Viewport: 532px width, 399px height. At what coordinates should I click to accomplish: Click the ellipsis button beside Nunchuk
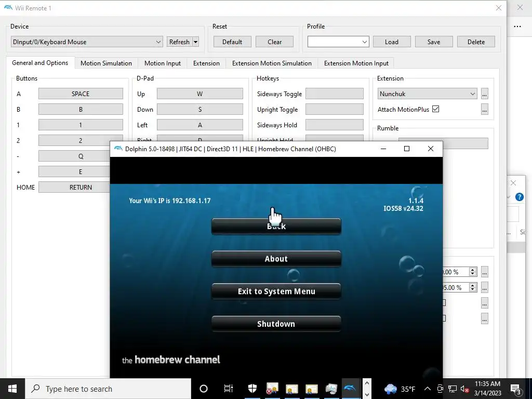point(485,94)
